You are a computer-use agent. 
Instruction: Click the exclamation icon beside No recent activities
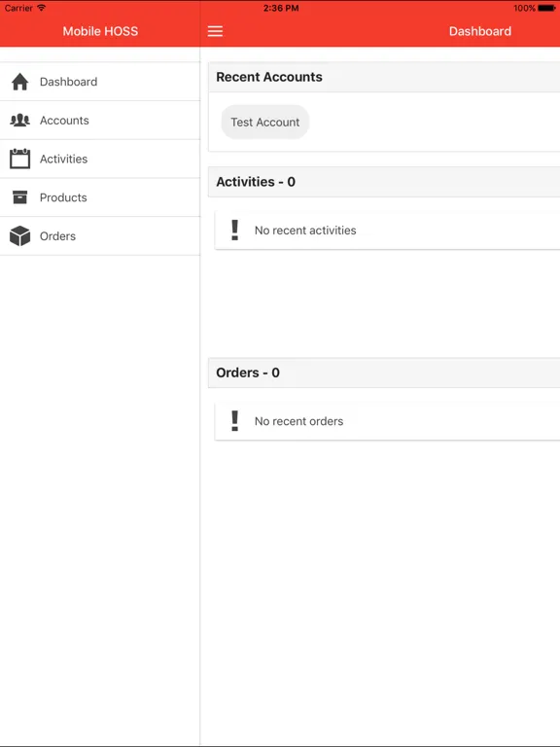234,231
